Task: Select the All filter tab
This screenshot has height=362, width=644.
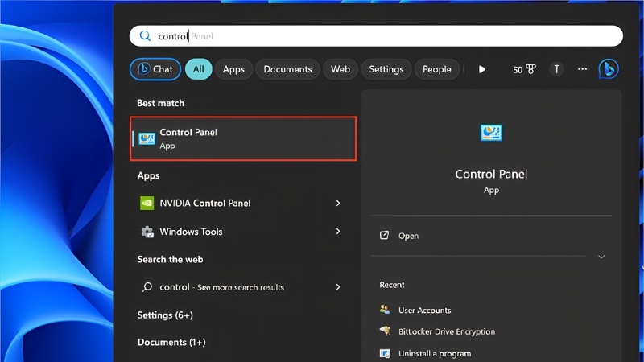Action: [198, 69]
